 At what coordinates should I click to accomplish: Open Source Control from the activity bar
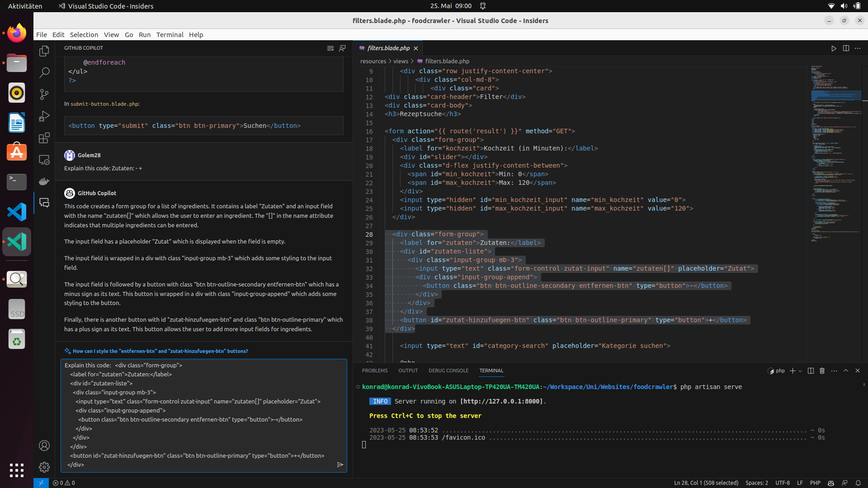(x=44, y=94)
